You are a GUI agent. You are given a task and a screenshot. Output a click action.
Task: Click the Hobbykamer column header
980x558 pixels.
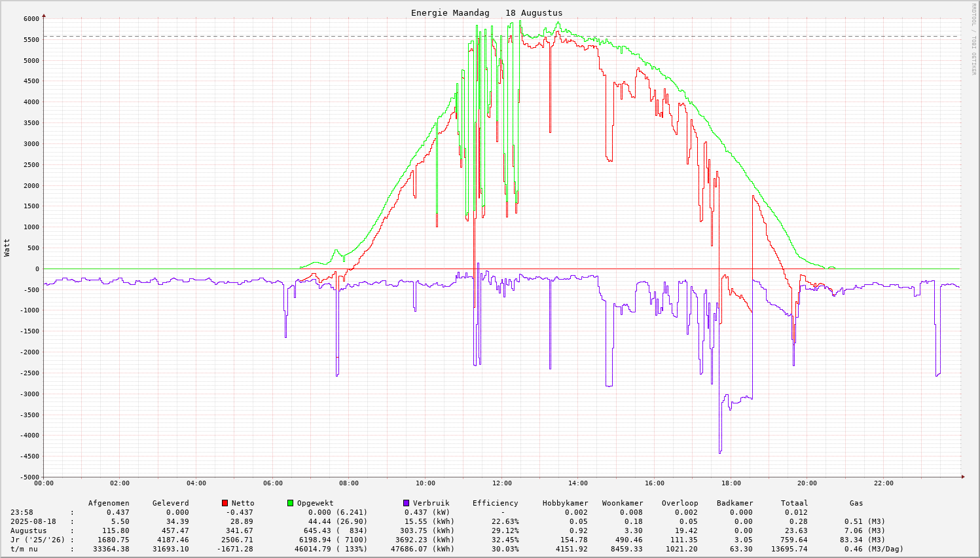(x=565, y=503)
